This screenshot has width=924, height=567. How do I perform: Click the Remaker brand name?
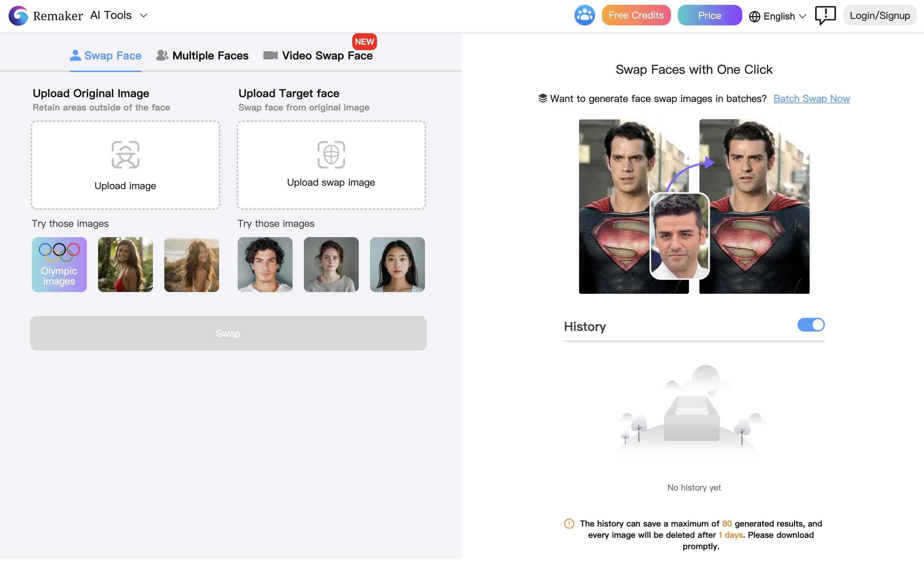[58, 16]
